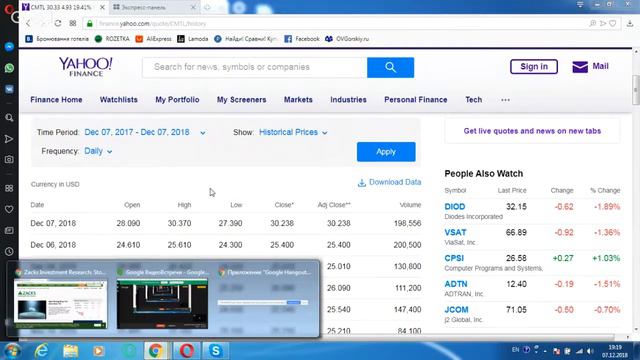Open Speed Dial grid icon in sidebar
Screen dimensions: 640x360
[9, 188]
